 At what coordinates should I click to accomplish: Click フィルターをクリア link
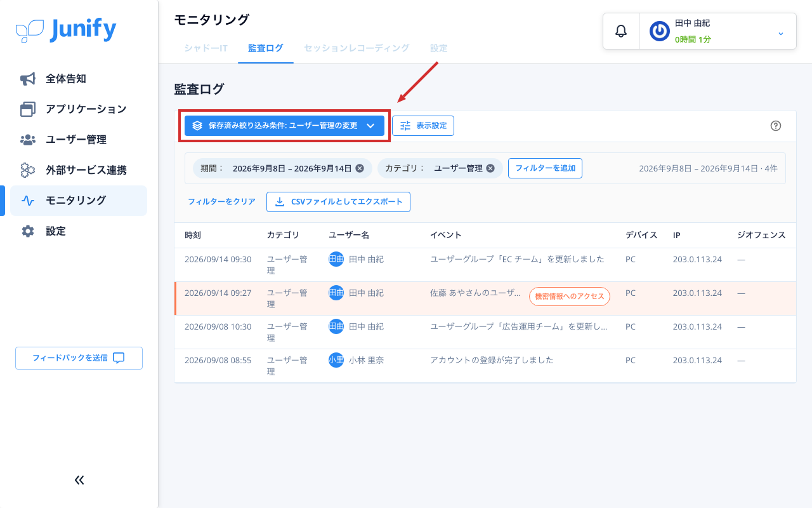point(221,201)
